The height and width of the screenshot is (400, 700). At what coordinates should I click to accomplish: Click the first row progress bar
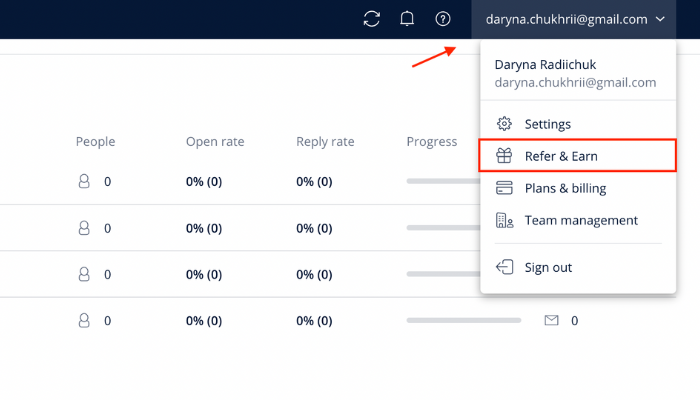click(x=443, y=181)
